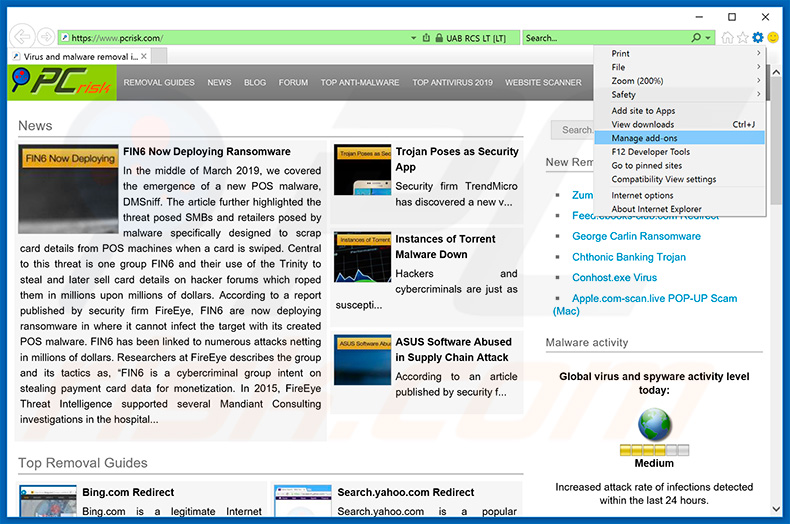Screen dimensions: 790x524
Task: Open Top Antivirus 2019 nav item
Action: 452,82
